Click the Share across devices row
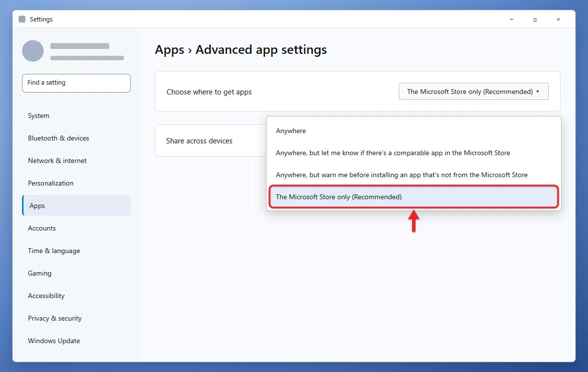This screenshot has height=372, width=588. pos(211,140)
